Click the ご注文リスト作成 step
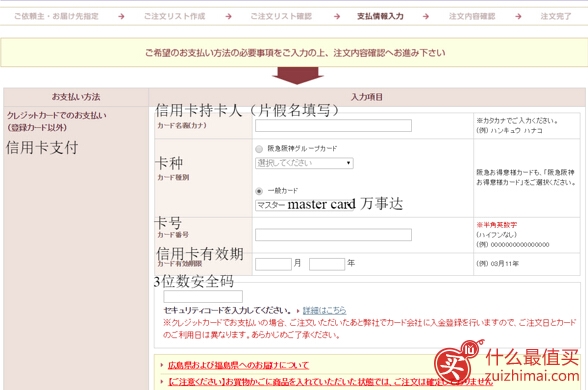Image resolution: width=588 pixels, height=390 pixels. click(174, 16)
